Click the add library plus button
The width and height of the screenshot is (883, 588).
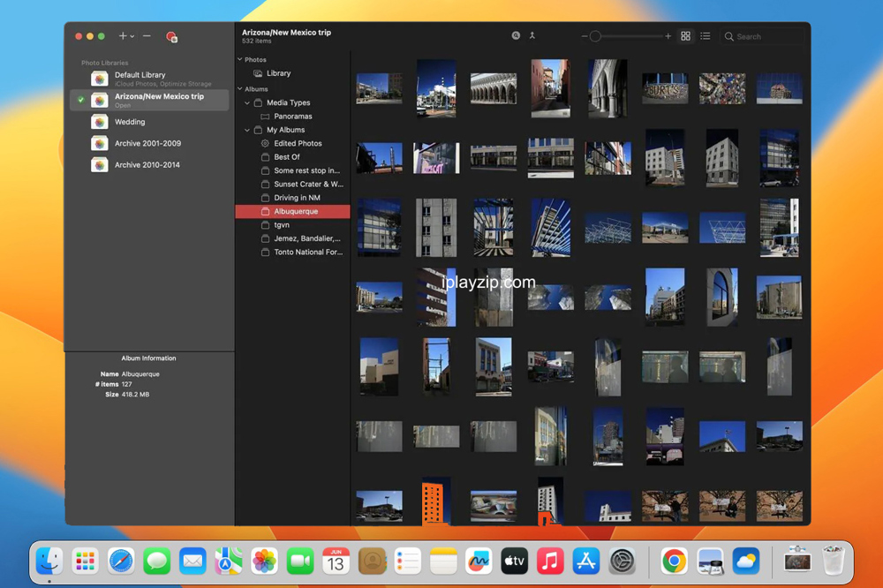[x=123, y=36]
